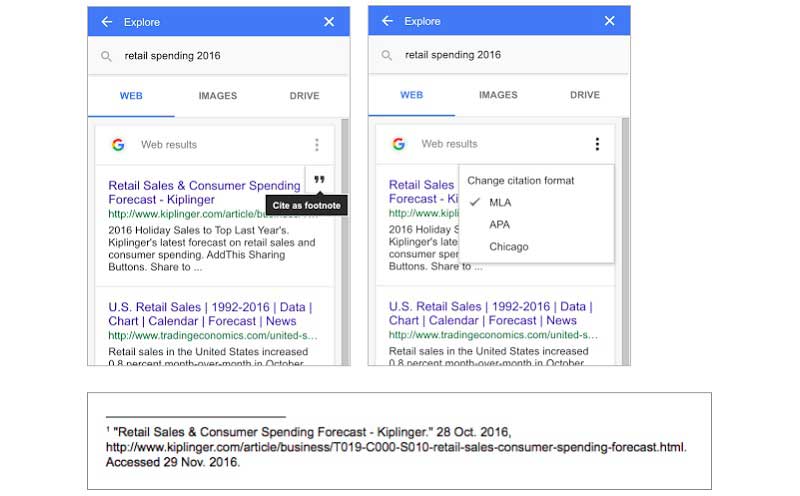
Task: Close the left Explore panel
Action: [329, 22]
